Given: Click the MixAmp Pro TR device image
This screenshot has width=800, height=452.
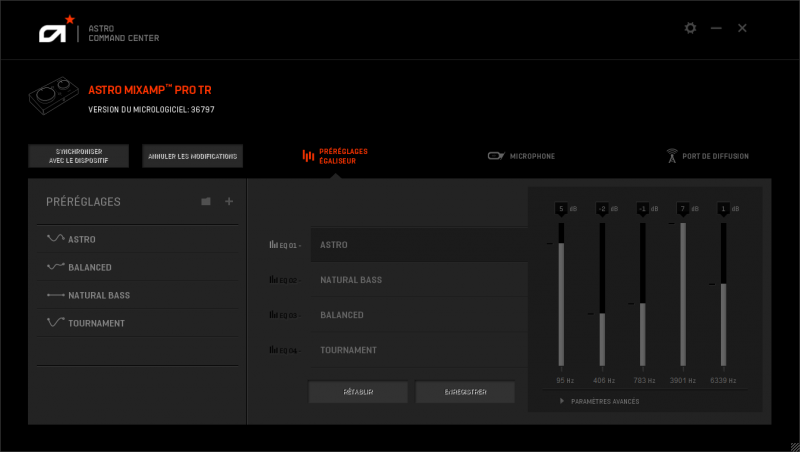Looking at the screenshot, I should [x=54, y=95].
